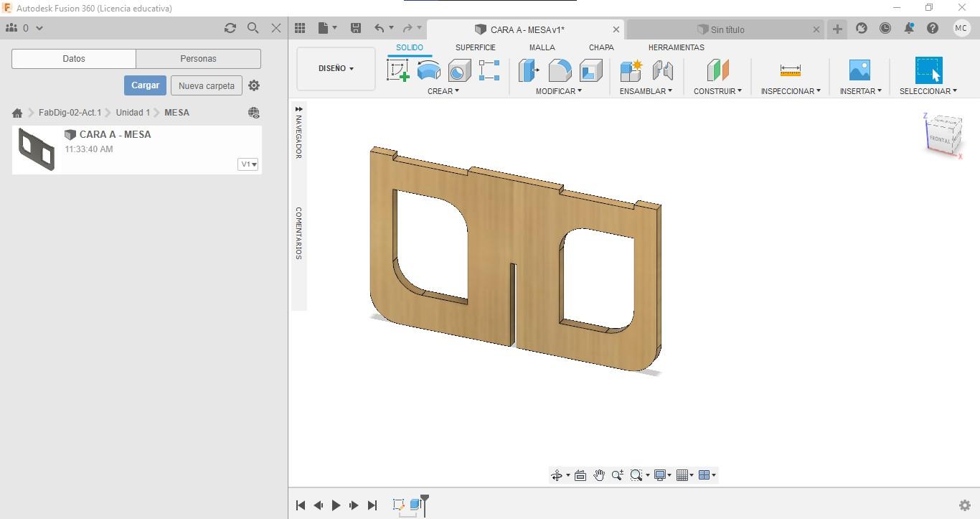
Task: Redo the last undone action
Action: tap(407, 28)
